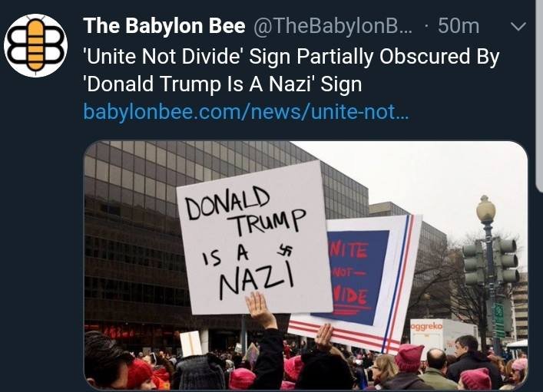The width and height of the screenshot is (543, 392).
Task: Click the white oggreko truck in photo
Action: [x=444, y=333]
